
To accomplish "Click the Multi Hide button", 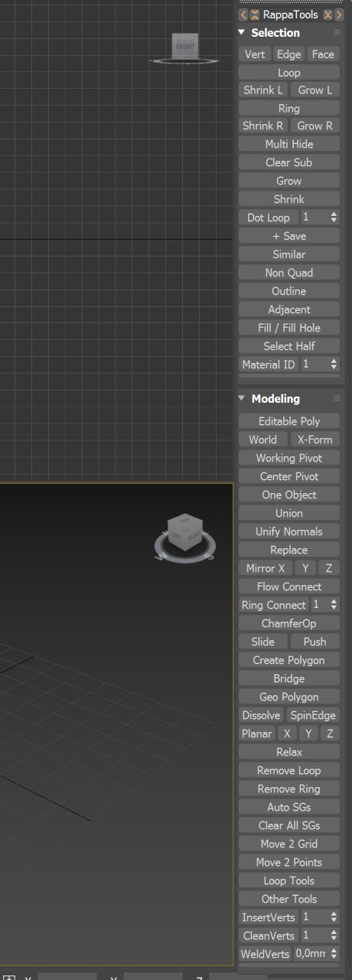I will coord(289,144).
